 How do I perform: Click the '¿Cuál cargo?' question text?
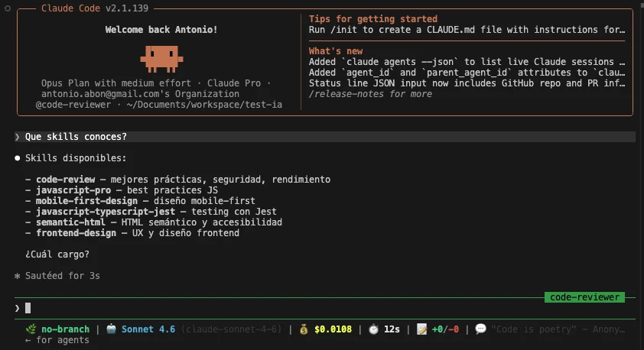click(57, 254)
